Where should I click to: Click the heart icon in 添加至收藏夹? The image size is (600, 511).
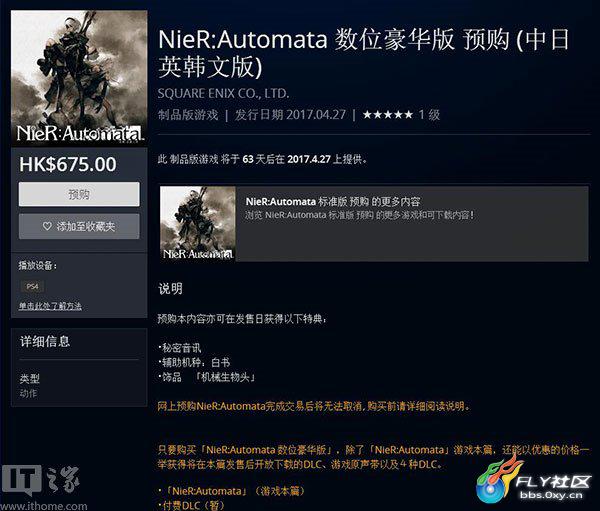pos(47,226)
